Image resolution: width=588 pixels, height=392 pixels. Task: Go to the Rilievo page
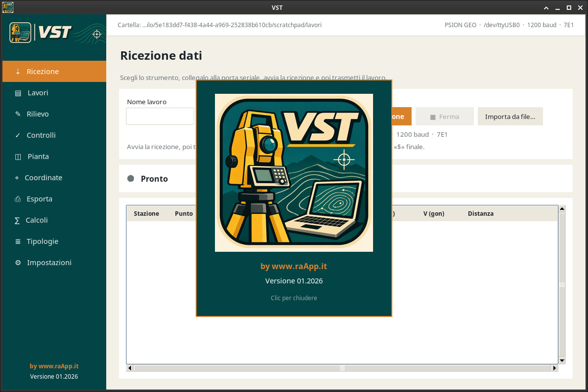(54, 114)
